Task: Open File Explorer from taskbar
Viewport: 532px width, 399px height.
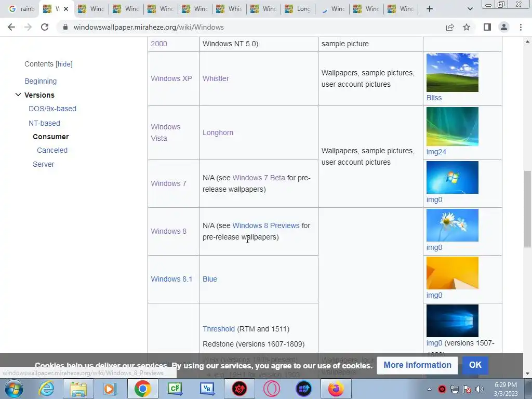Action: [78, 389]
